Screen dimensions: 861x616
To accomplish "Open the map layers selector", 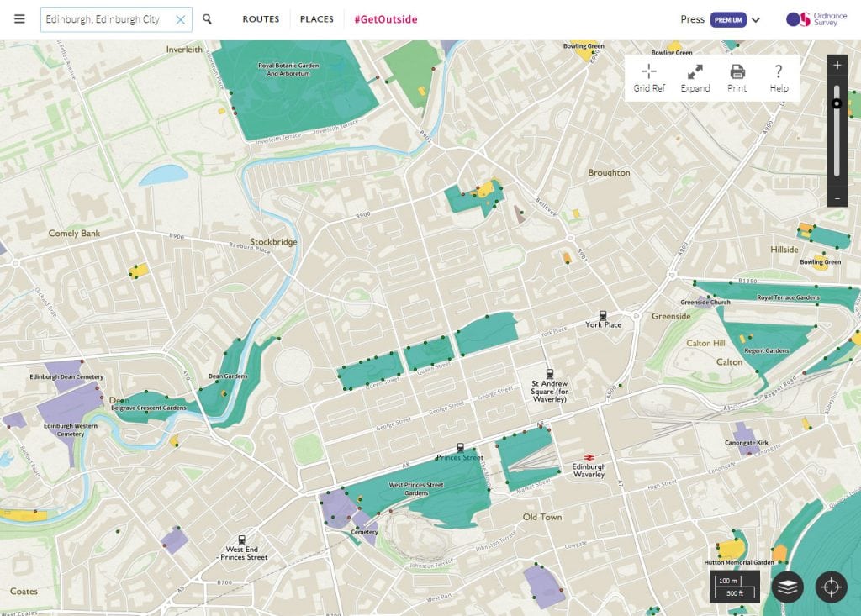I will click(787, 588).
